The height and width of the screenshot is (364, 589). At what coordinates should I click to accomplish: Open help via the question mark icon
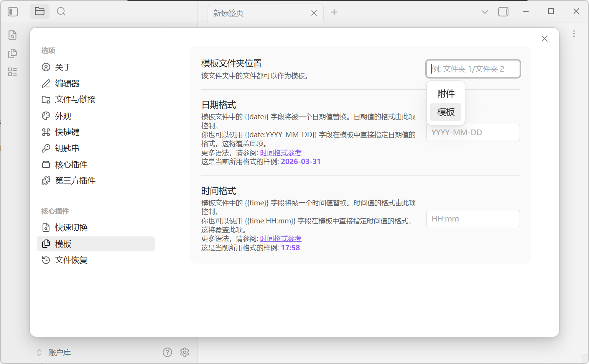167,352
